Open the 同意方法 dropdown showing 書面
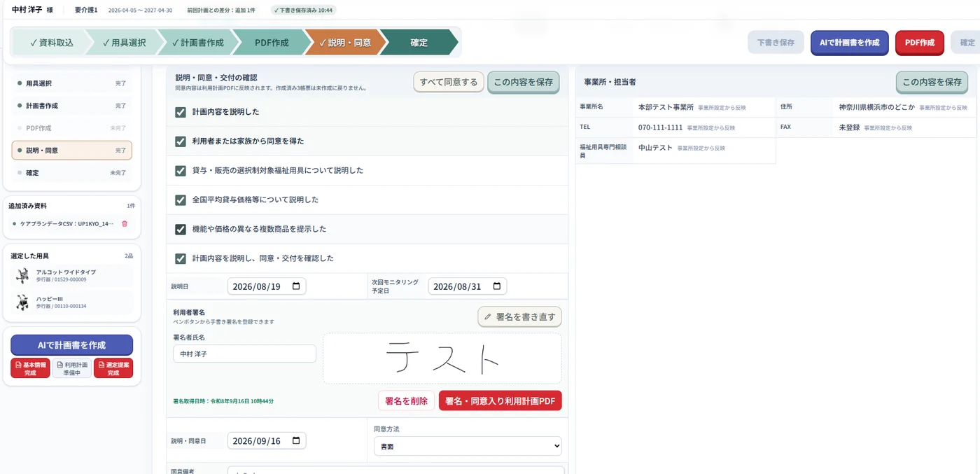Image resolution: width=980 pixels, height=474 pixels. click(468, 446)
